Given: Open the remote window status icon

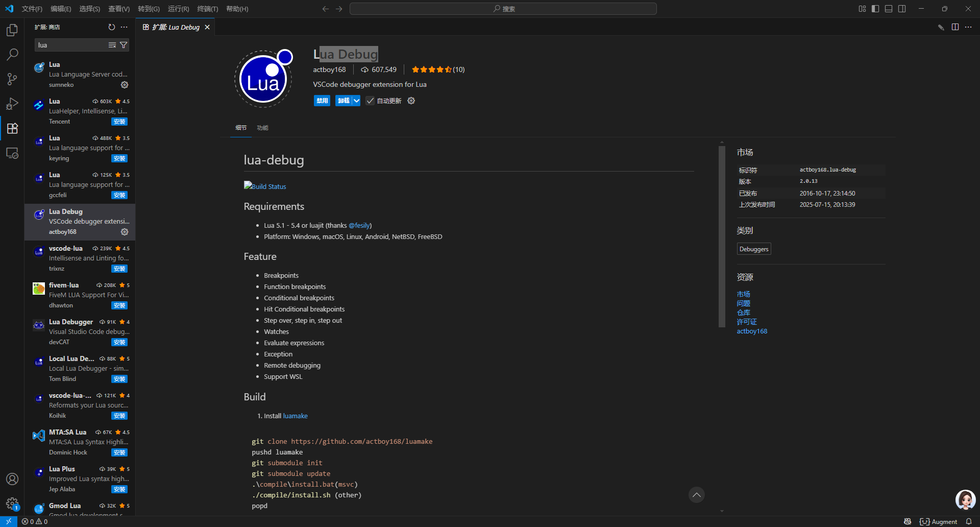Looking at the screenshot, I should pos(9,521).
